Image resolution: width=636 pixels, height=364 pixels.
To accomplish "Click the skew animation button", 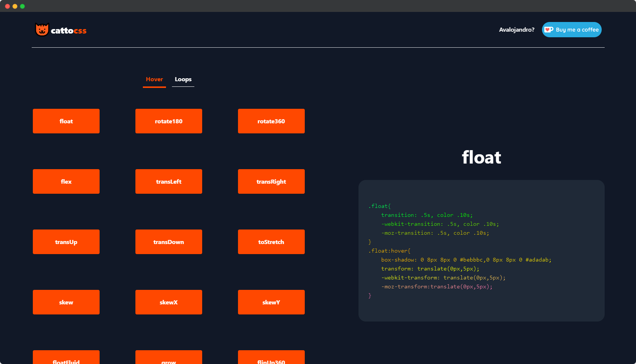I will [x=66, y=302].
